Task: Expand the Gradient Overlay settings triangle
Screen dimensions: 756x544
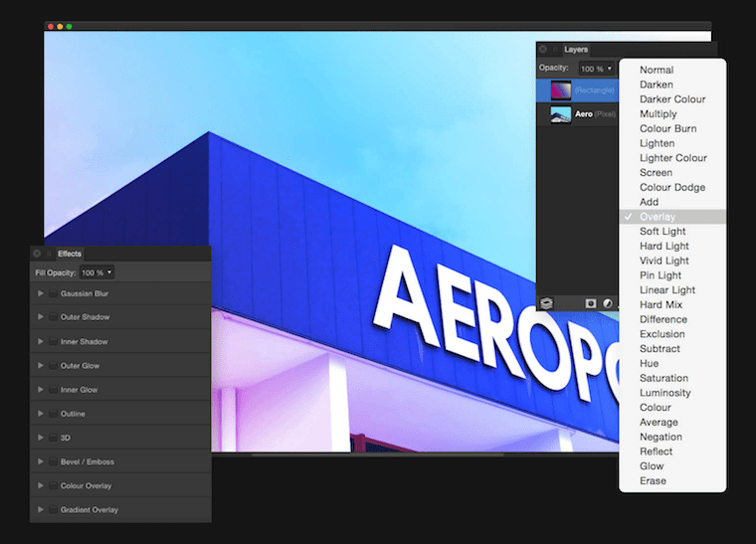Action: (41, 510)
